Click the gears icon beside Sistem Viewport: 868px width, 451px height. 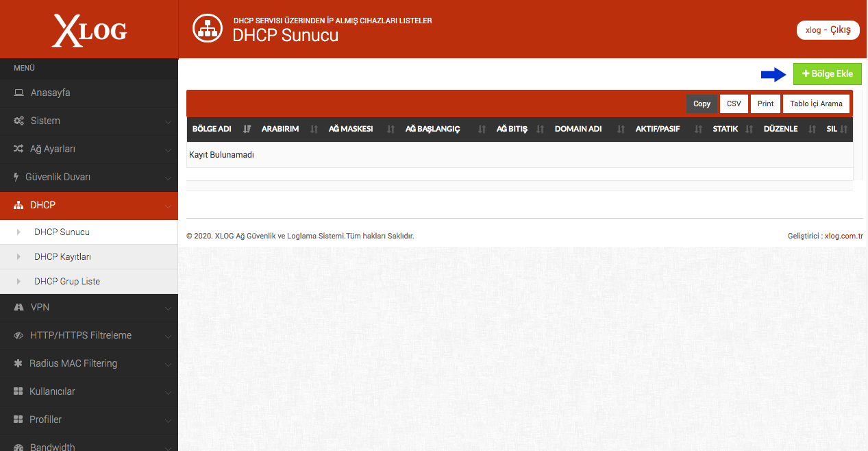tap(19, 121)
